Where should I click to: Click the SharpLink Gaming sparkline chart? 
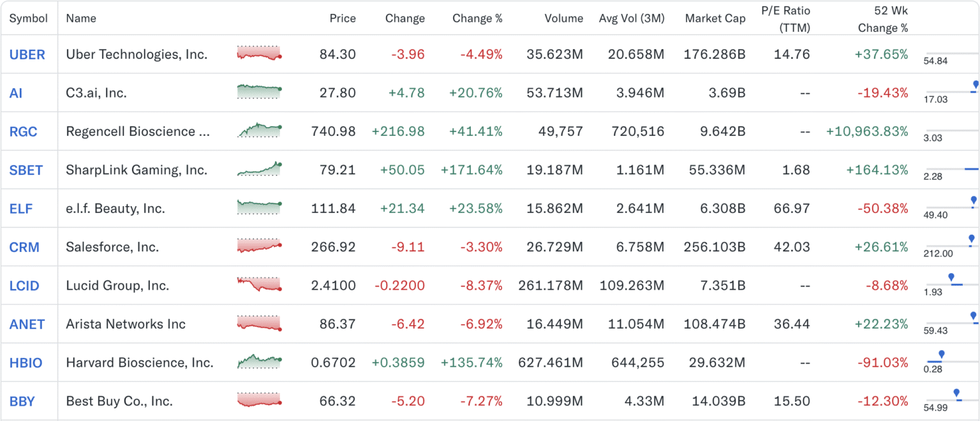258,170
